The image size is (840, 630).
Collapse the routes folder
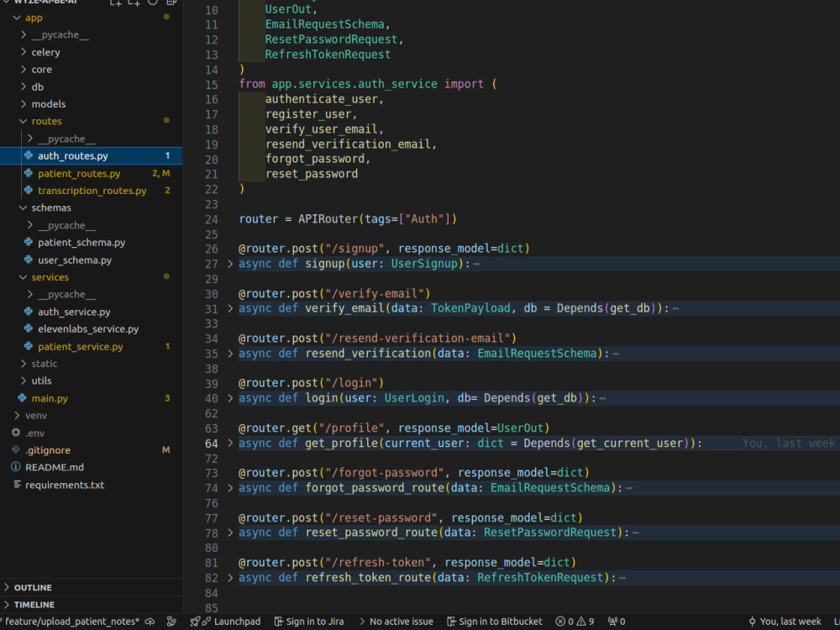pyautogui.click(x=24, y=121)
